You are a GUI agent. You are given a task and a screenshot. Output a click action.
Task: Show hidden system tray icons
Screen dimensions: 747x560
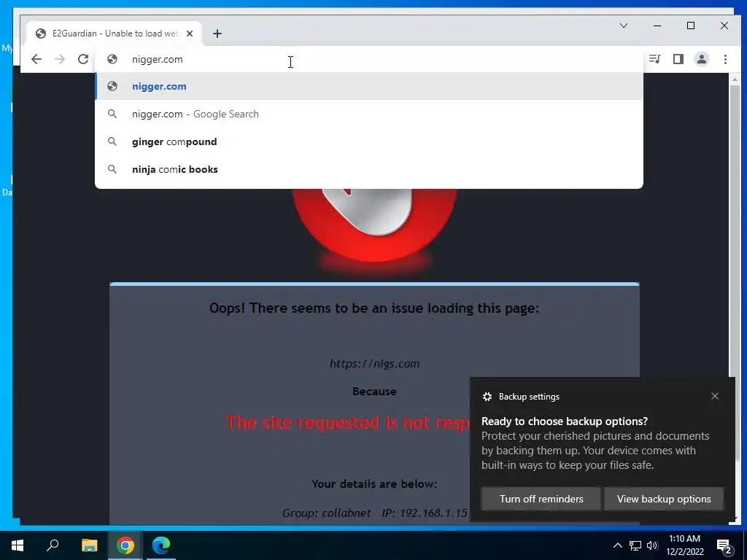(x=617, y=545)
